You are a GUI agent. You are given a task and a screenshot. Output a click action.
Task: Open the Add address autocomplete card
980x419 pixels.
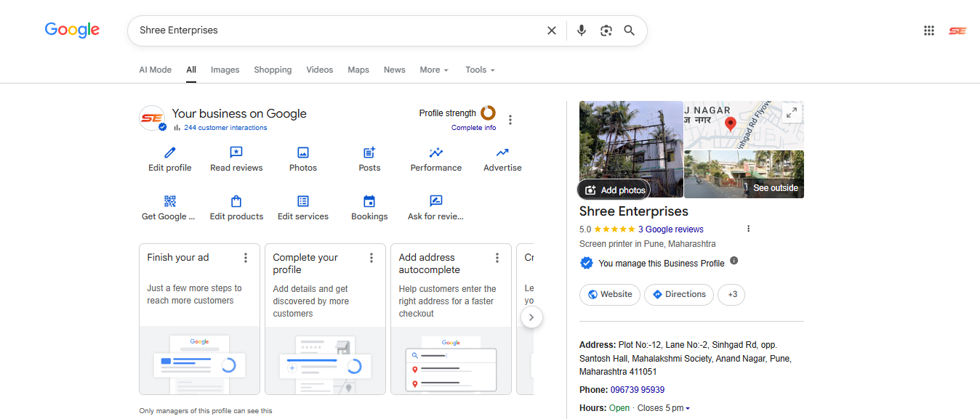[x=451, y=319]
